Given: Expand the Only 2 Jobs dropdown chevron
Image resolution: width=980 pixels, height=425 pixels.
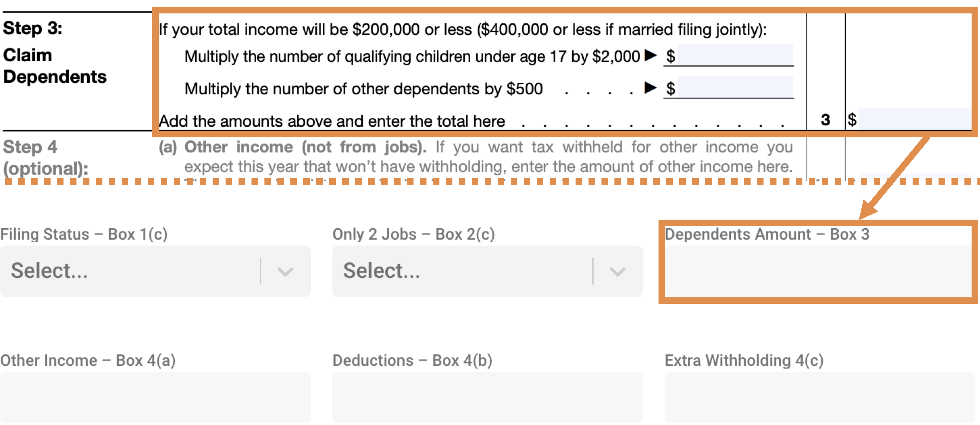Looking at the screenshot, I should [x=617, y=271].
